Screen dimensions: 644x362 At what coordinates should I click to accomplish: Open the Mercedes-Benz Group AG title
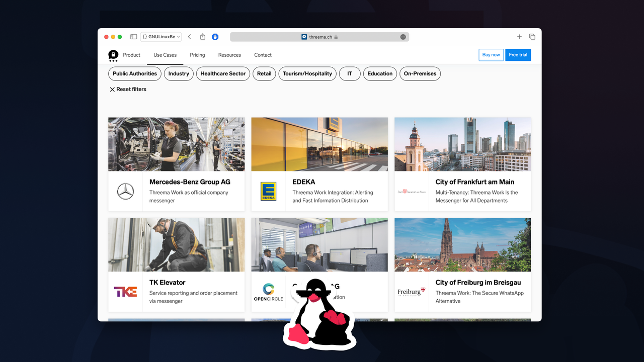190,182
